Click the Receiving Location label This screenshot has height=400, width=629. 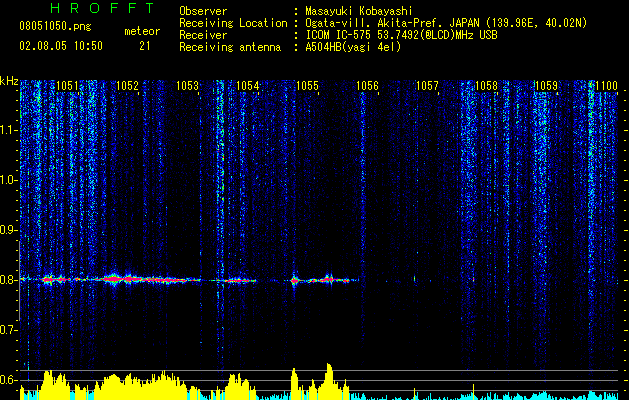click(233, 23)
